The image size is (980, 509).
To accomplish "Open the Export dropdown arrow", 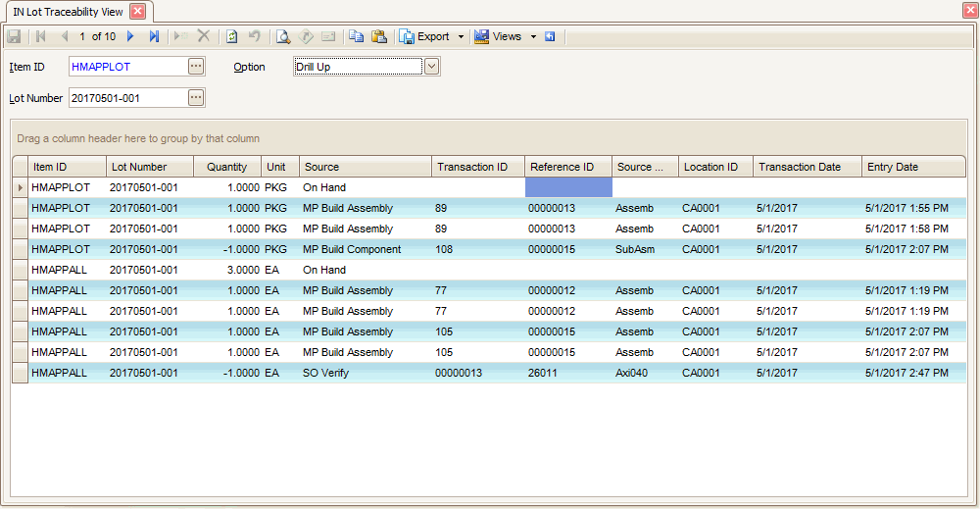I will coord(461,36).
